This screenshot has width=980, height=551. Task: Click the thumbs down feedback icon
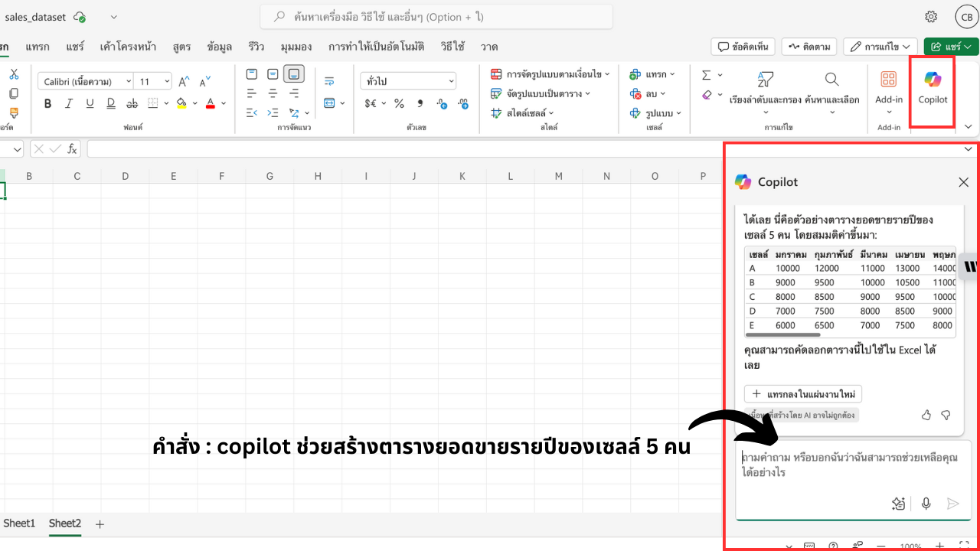coord(946,415)
